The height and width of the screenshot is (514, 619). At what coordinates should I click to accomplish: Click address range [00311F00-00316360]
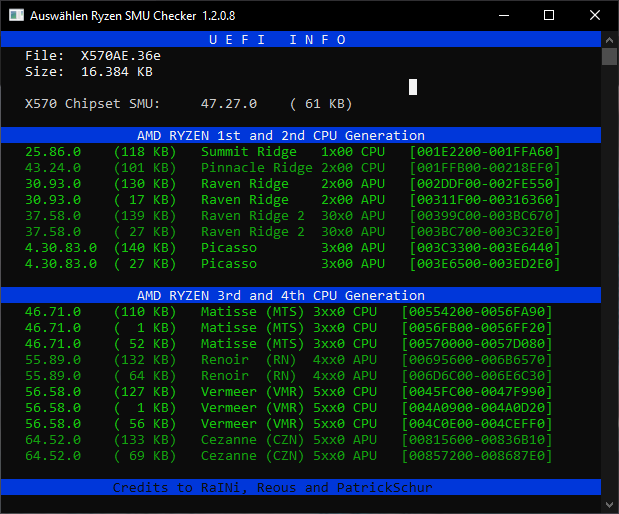(485, 200)
